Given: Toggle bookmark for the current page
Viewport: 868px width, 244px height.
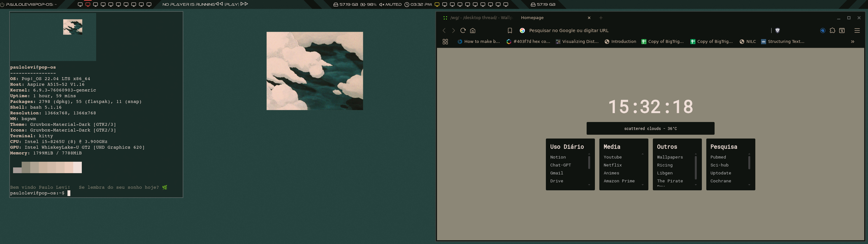Looking at the screenshot, I should click(510, 30).
